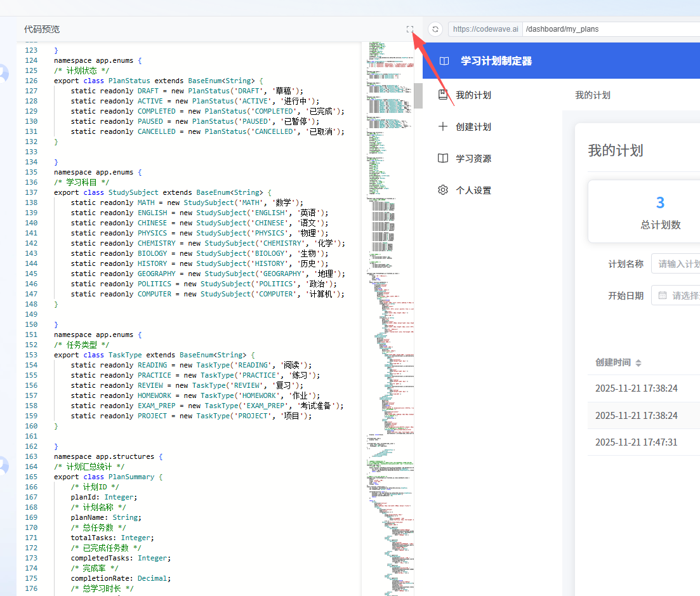Open 我的计划 in the sidebar menu
Viewport: 700px width, 596px height.
(473, 95)
